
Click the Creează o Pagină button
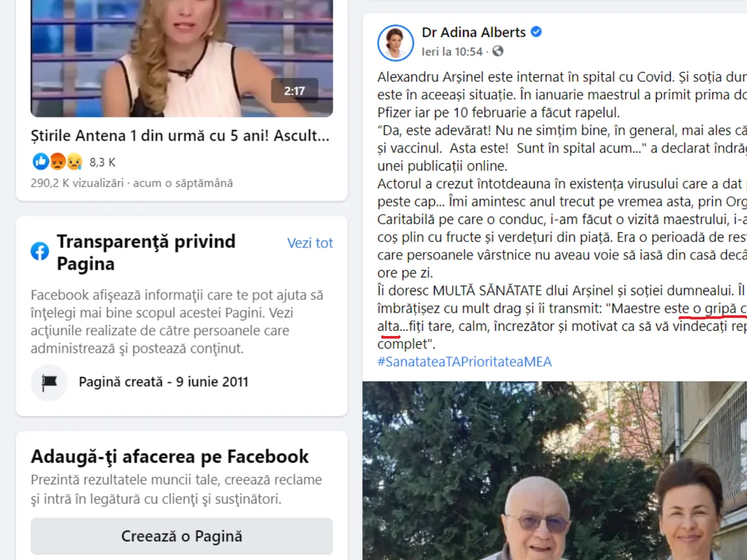[x=182, y=536]
